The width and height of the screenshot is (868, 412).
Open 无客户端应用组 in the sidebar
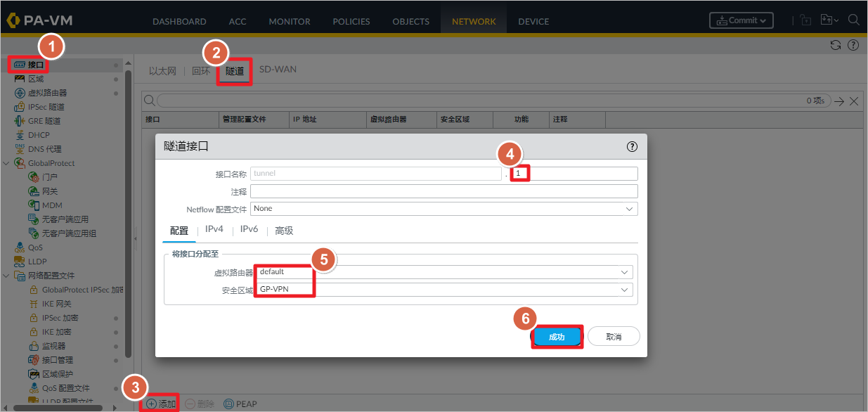(x=69, y=233)
